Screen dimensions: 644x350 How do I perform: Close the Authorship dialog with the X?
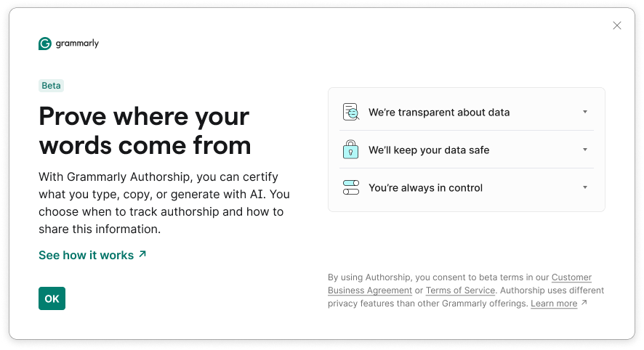tap(617, 25)
